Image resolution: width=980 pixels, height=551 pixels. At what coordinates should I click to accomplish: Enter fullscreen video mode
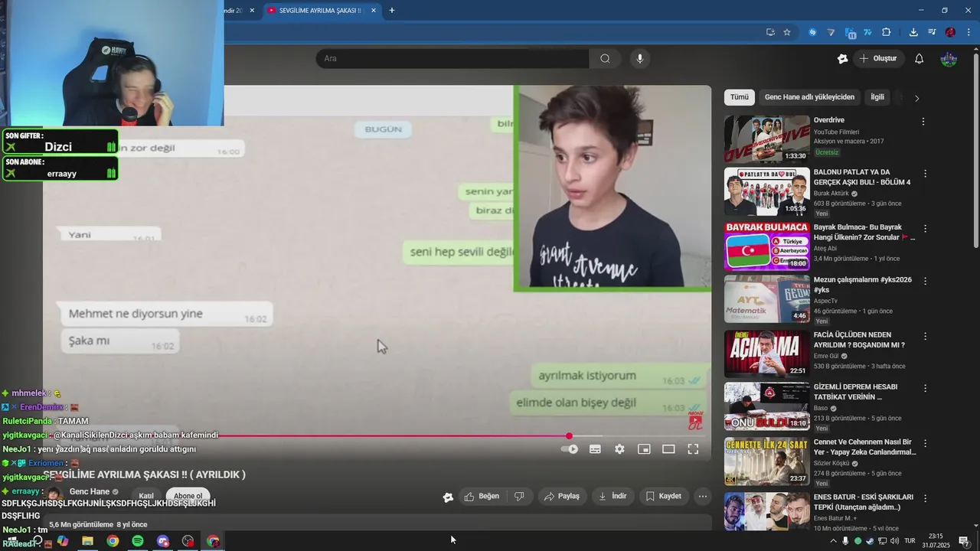coord(693,449)
